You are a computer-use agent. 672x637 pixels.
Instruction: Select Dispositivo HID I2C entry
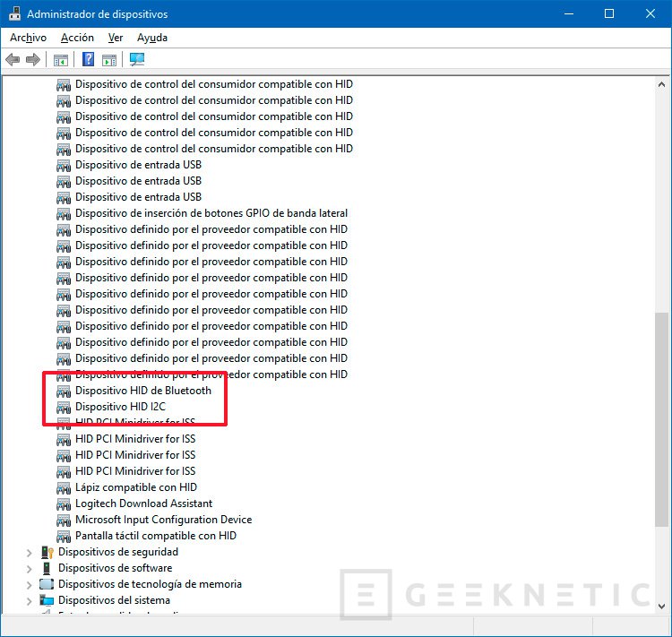tap(120, 407)
